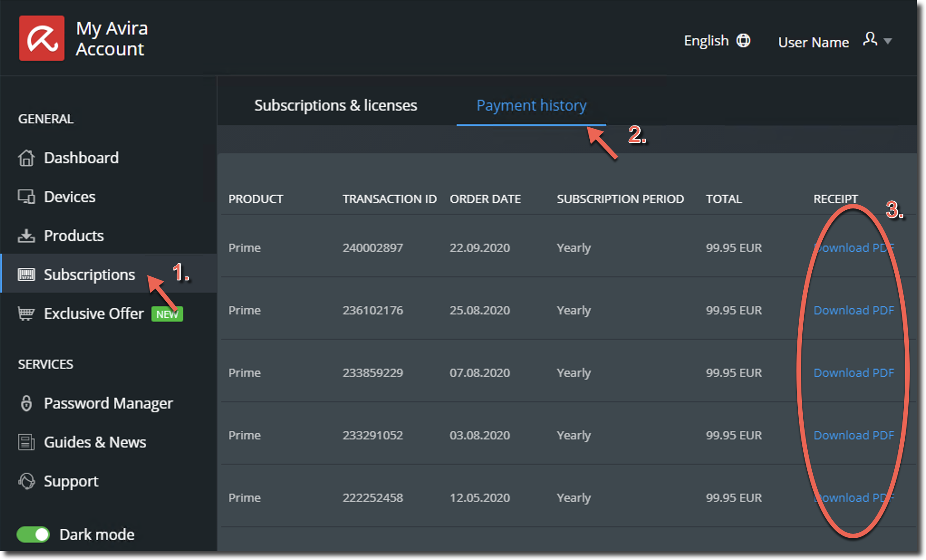
Task: Switch to Subscriptions & licenses tab
Action: 336,105
